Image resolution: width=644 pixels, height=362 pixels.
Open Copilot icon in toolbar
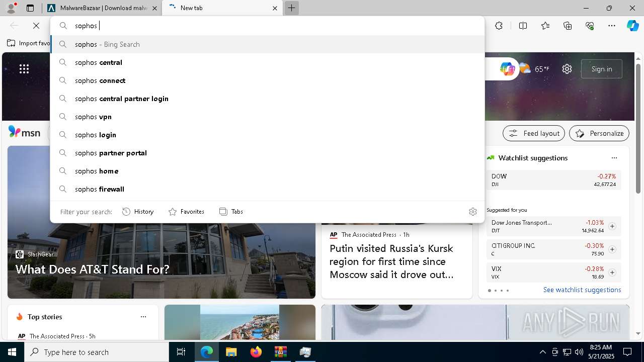coord(632,26)
